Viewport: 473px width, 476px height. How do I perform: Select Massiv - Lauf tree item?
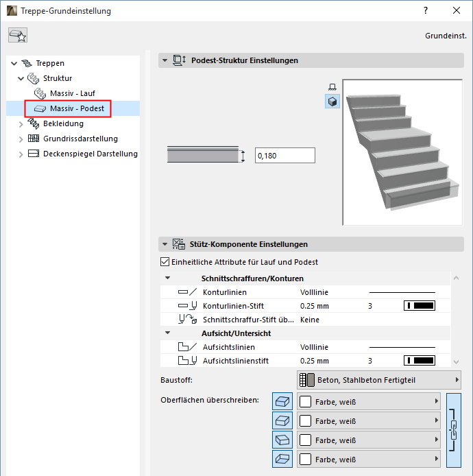click(73, 93)
